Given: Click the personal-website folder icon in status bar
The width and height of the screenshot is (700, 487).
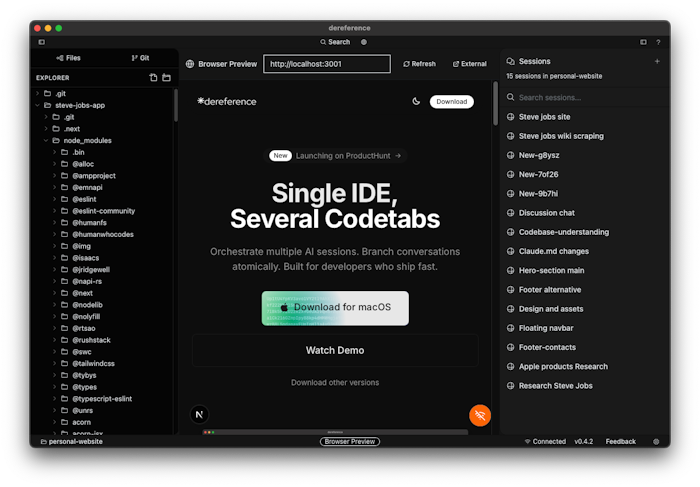Looking at the screenshot, I should click(43, 441).
